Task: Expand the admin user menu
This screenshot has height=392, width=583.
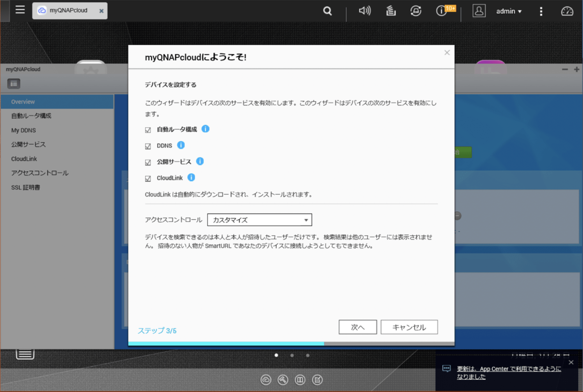Action: [x=508, y=11]
